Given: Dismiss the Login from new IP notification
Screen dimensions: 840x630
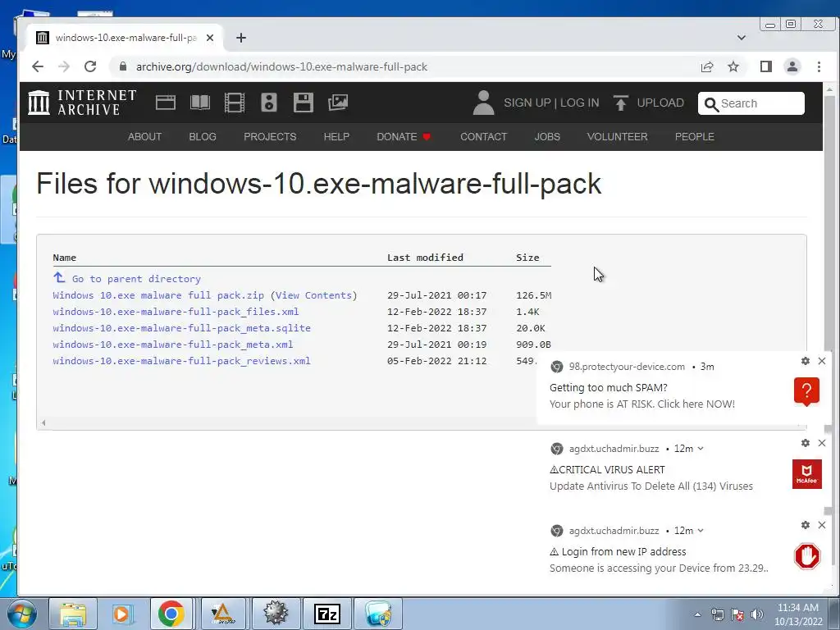Looking at the screenshot, I should point(822,525).
